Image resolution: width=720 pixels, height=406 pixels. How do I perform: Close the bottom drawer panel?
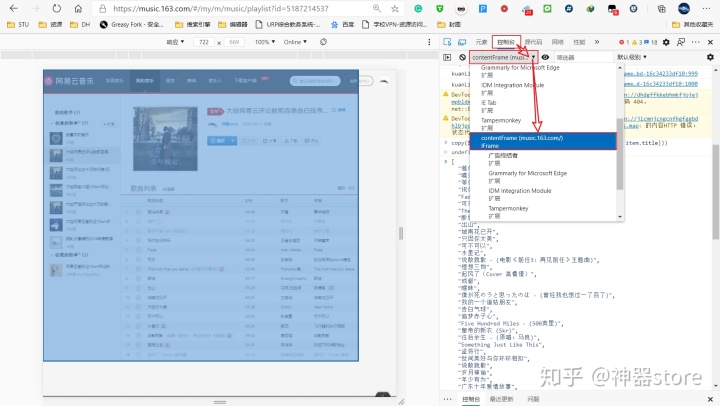710,399
